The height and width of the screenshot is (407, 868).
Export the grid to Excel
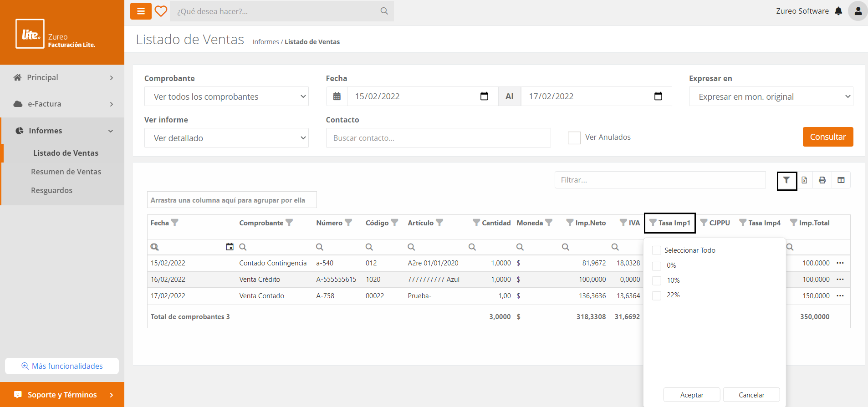805,180
